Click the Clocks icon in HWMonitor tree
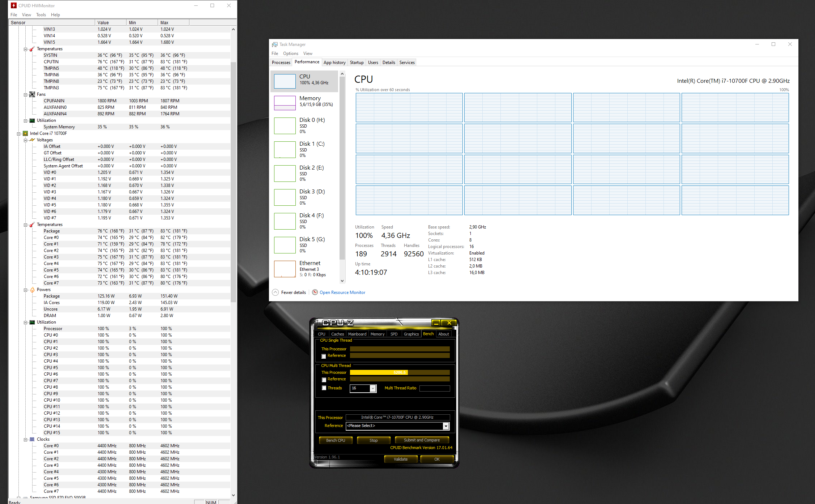The width and height of the screenshot is (815, 504). (32, 439)
